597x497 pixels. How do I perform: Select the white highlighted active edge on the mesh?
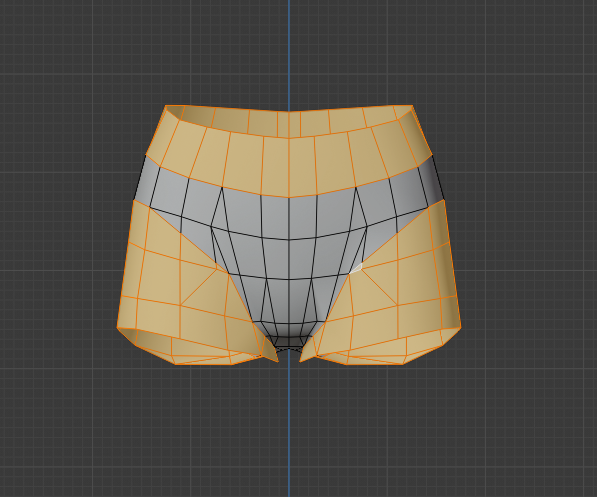point(356,268)
